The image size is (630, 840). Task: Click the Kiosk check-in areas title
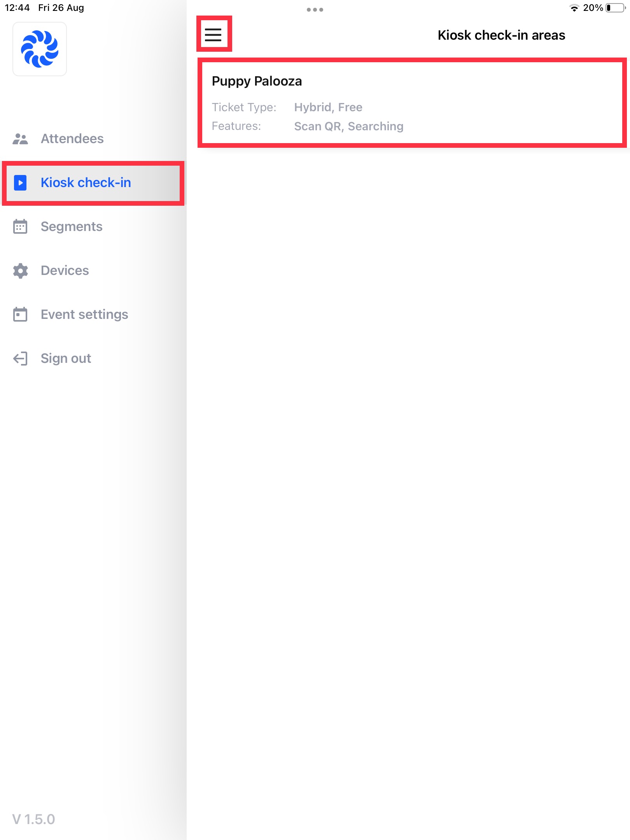(x=501, y=35)
